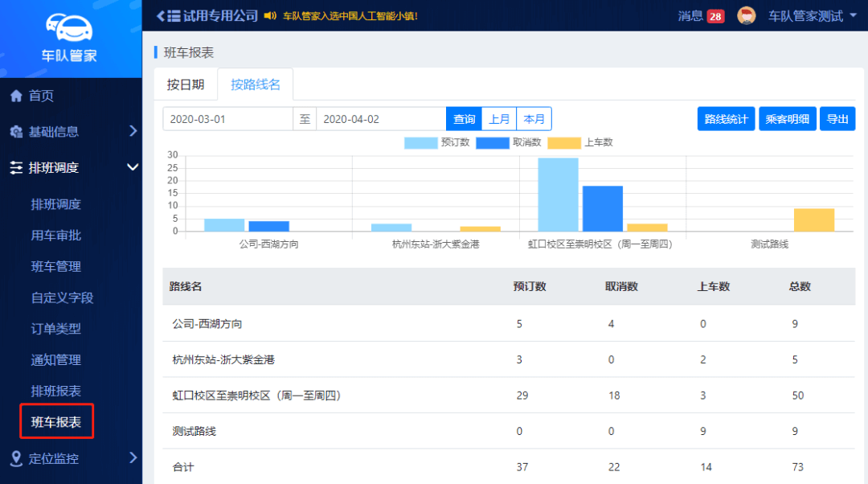Click the 车队管家 car logo
Image resolution: width=868 pixels, height=484 pixels.
click(69, 30)
